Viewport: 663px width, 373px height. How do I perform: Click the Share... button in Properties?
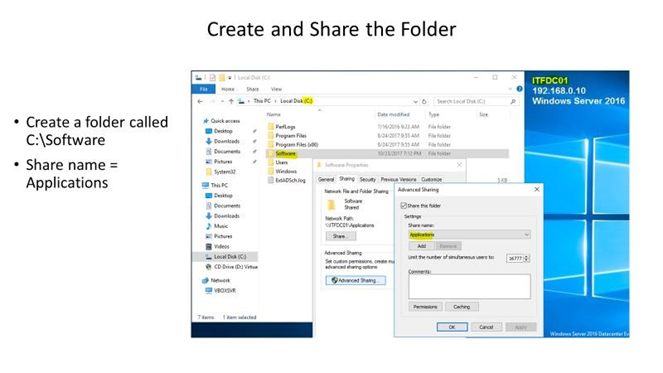[340, 236]
